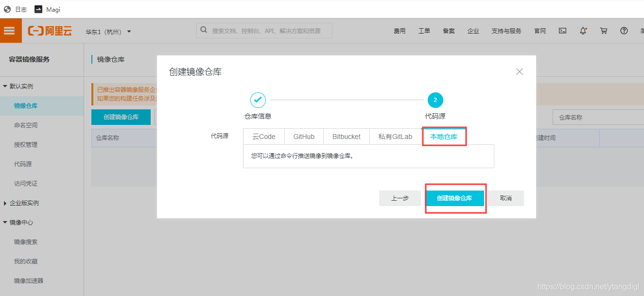
Task: Click step 2 代码源 circle
Action: pyautogui.click(x=435, y=100)
